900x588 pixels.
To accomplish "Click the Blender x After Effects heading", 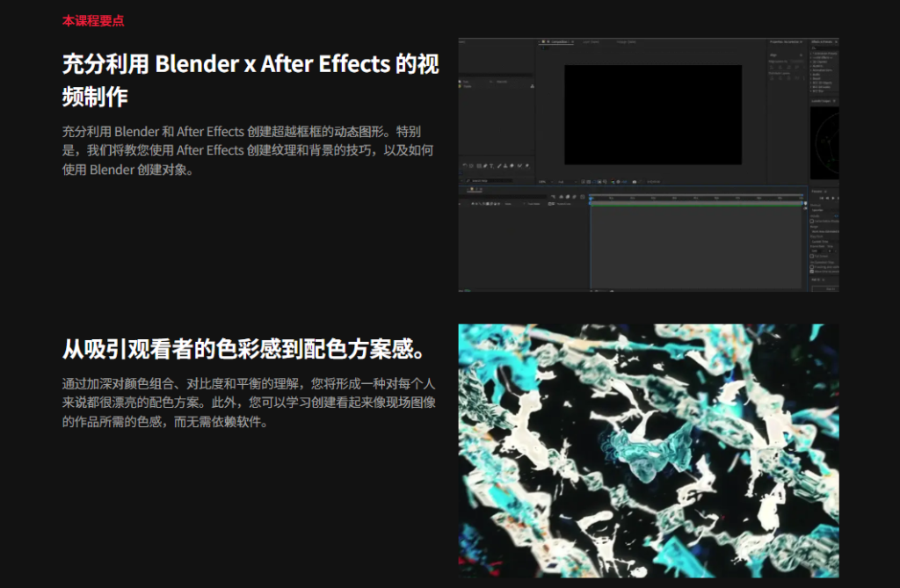I will tap(250, 80).
